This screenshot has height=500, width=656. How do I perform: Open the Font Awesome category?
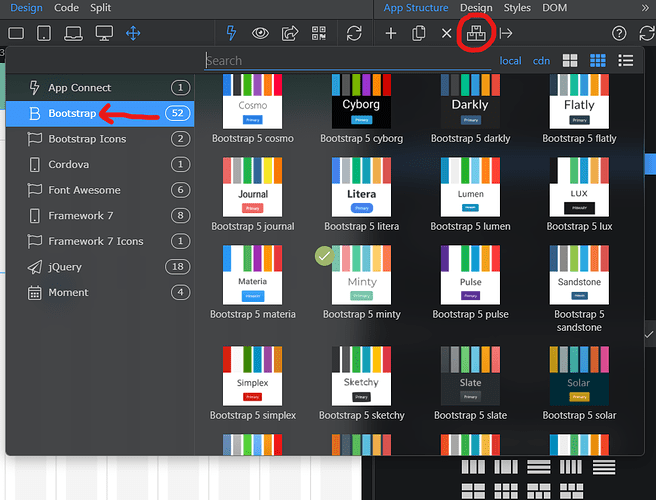pos(100,190)
